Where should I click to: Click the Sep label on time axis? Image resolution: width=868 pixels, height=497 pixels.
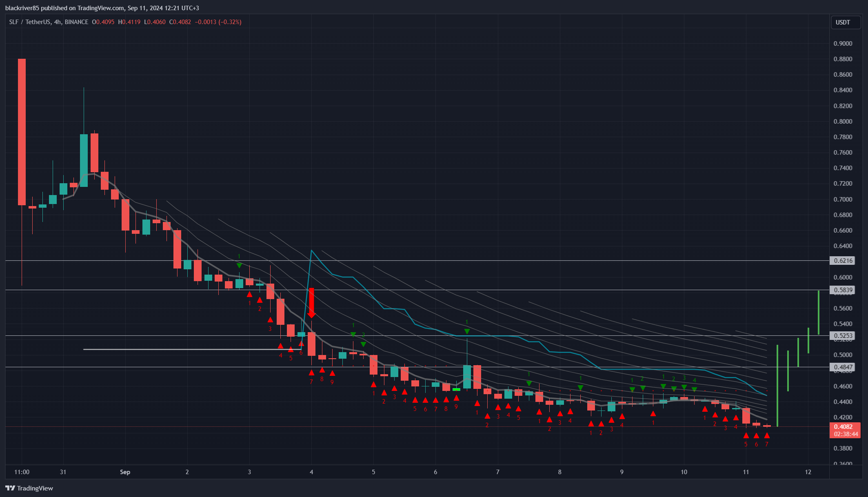(125, 472)
